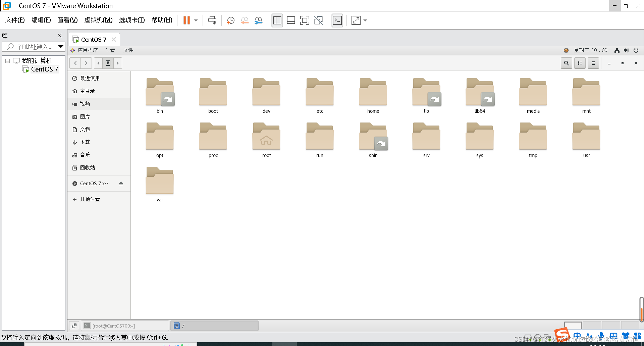Viewport: 644px width, 346px height.
Task: Click the show desktop taskbar icon
Action: pyautogui.click(x=74, y=326)
